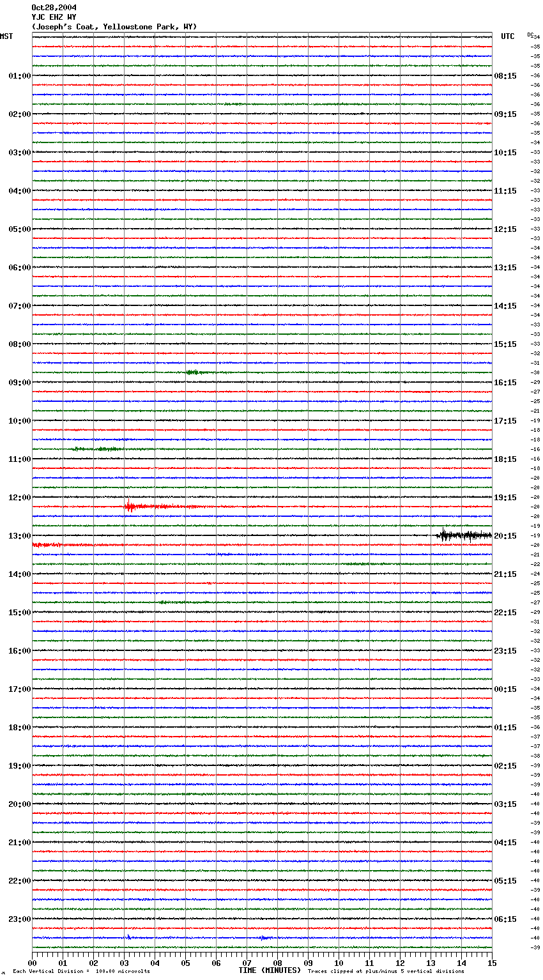The height and width of the screenshot is (980, 543).
Task: Select the 13:00 MST time label
Action: [20, 536]
